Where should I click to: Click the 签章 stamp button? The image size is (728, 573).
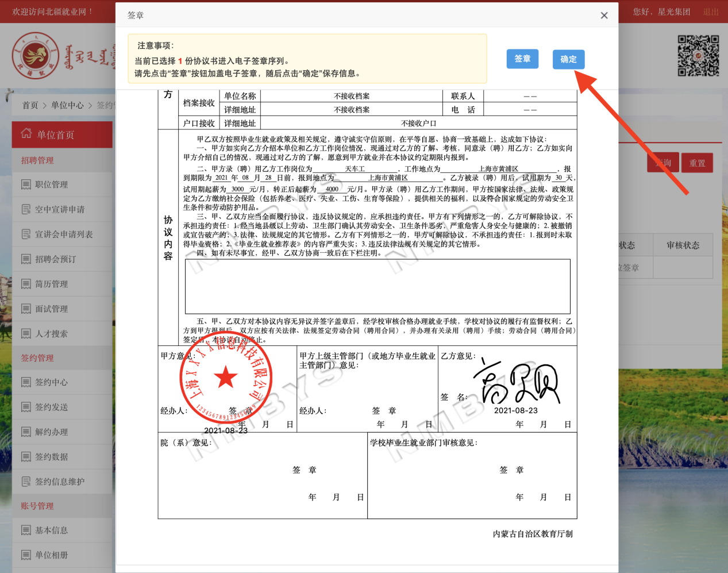point(522,59)
